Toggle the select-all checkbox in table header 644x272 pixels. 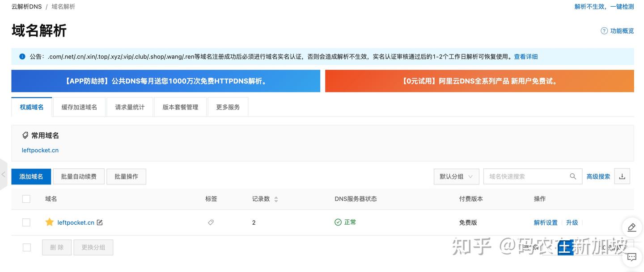pyautogui.click(x=26, y=199)
